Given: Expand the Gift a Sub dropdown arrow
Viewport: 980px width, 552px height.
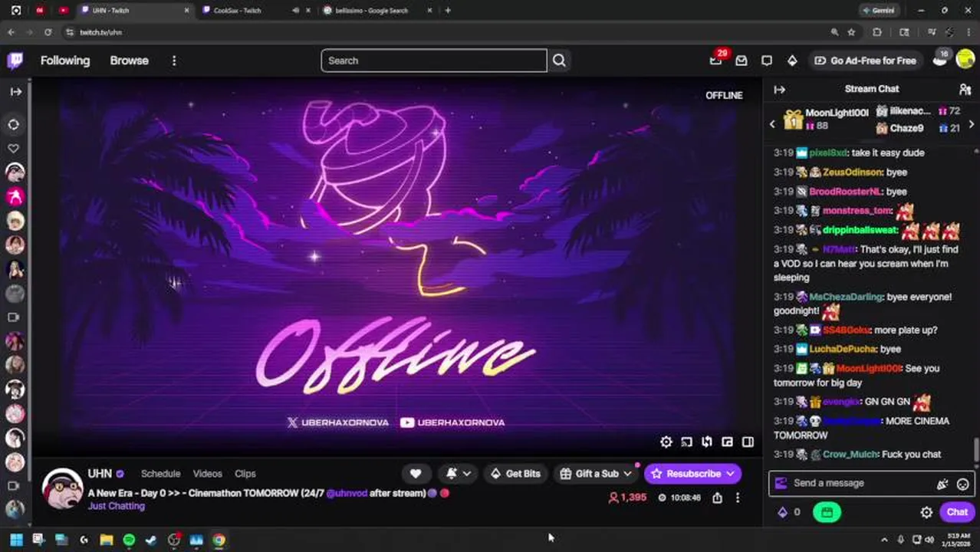Looking at the screenshot, I should click(627, 474).
